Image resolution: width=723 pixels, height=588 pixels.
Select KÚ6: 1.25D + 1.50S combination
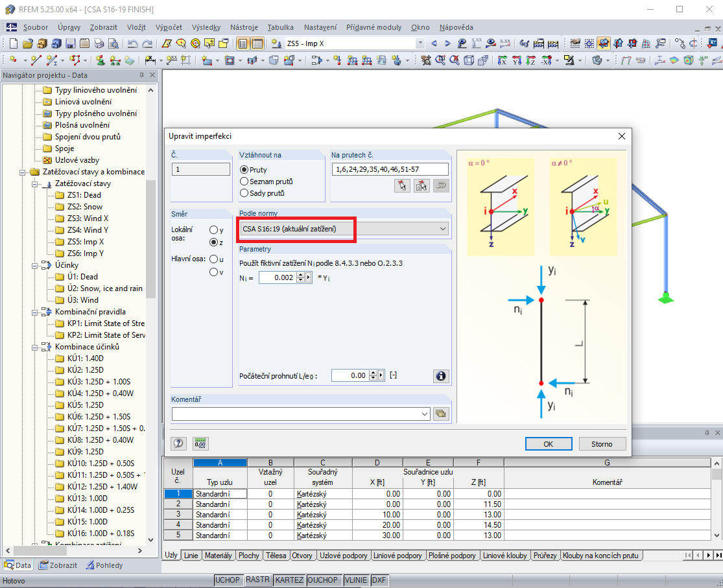click(x=99, y=416)
